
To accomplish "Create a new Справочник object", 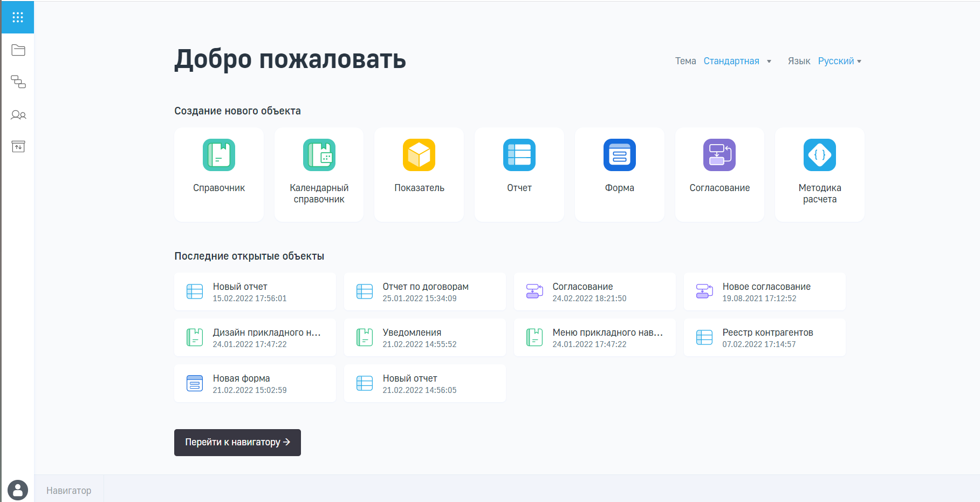I will 219,174.
